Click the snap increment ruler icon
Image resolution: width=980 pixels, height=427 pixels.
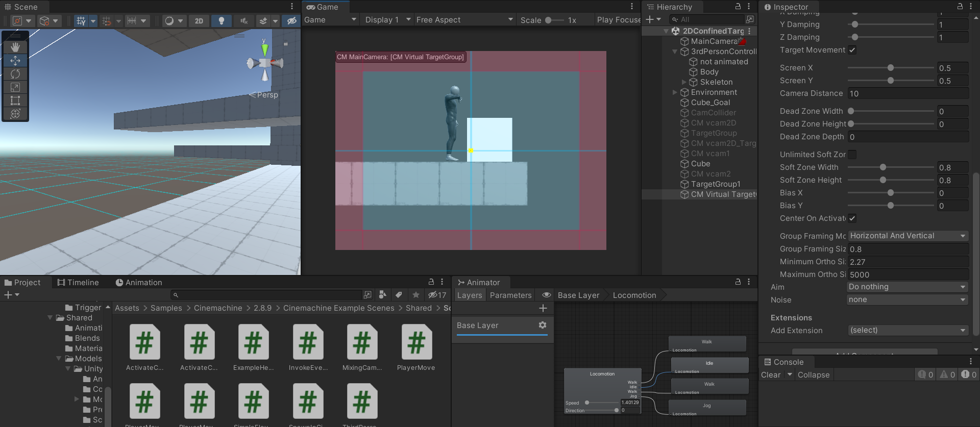[132, 21]
